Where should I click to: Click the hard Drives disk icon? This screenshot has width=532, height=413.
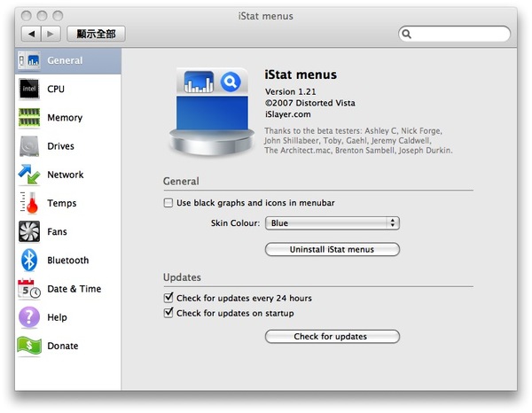point(29,146)
